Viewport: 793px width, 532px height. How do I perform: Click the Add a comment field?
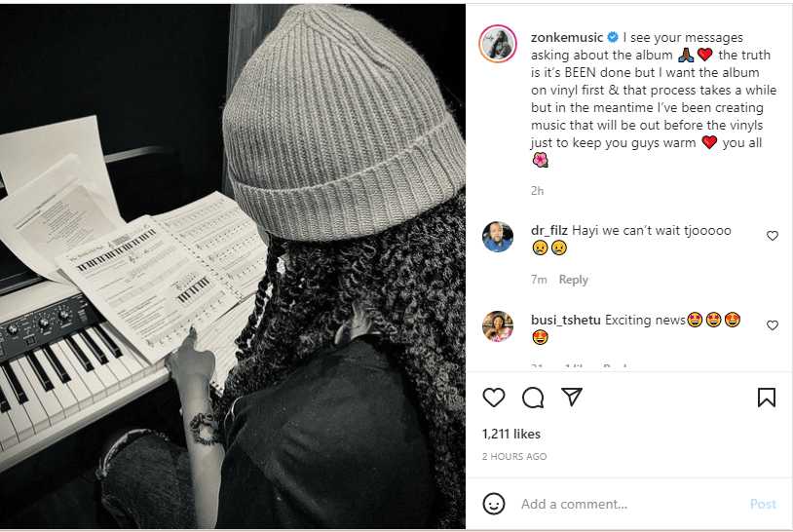click(x=631, y=504)
